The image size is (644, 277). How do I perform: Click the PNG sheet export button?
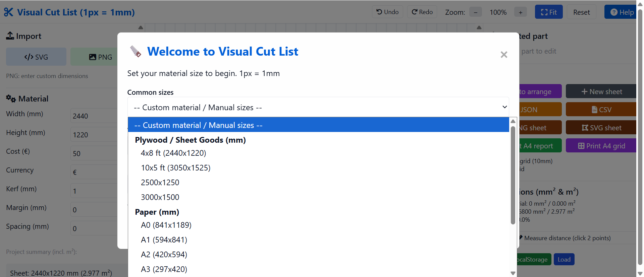tap(540, 128)
